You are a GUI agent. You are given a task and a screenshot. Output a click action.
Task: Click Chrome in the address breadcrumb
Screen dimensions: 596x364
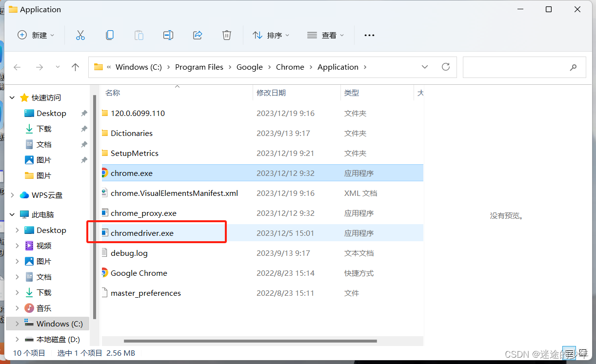290,67
